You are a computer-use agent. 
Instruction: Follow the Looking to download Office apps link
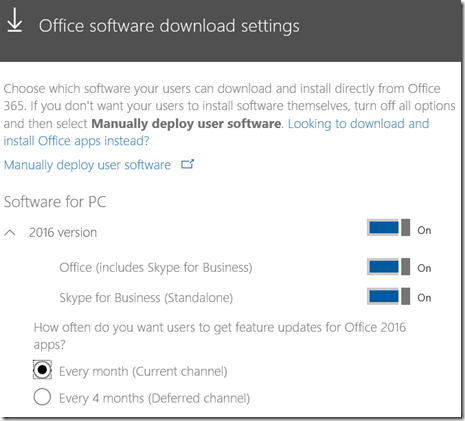(216, 132)
